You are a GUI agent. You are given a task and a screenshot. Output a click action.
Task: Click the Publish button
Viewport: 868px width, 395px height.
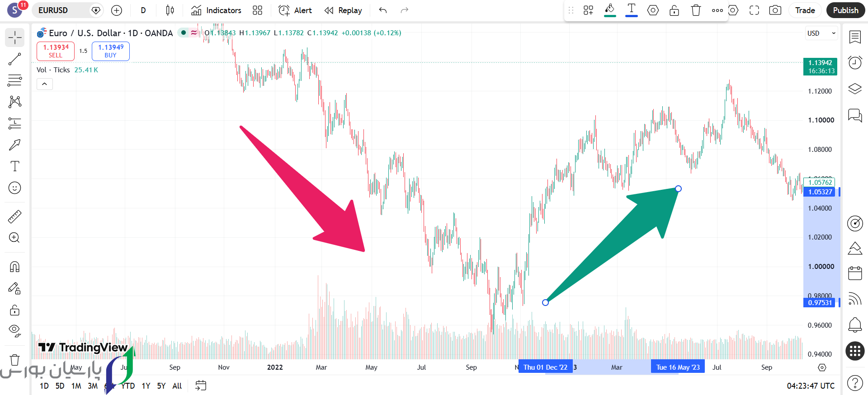click(845, 10)
